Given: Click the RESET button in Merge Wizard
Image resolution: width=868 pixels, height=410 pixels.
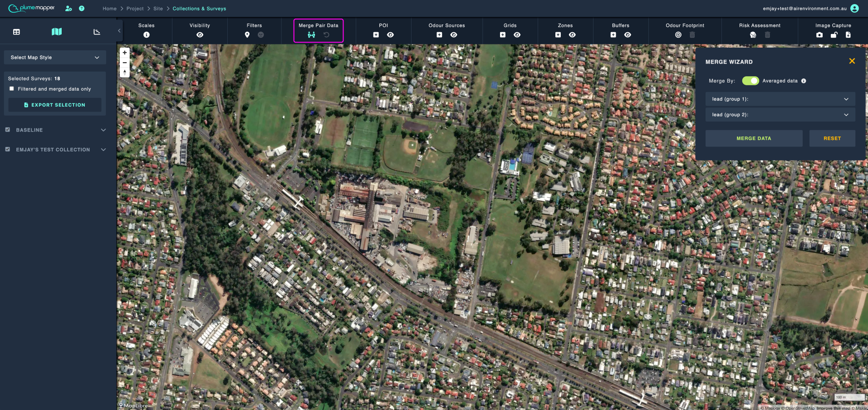Looking at the screenshot, I should tap(832, 138).
